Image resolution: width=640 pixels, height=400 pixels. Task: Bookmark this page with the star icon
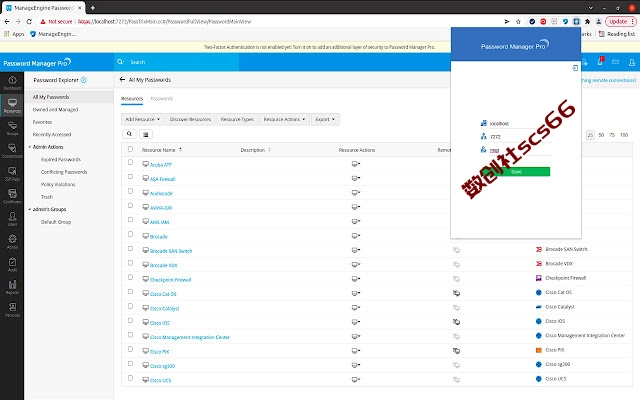[x=518, y=22]
